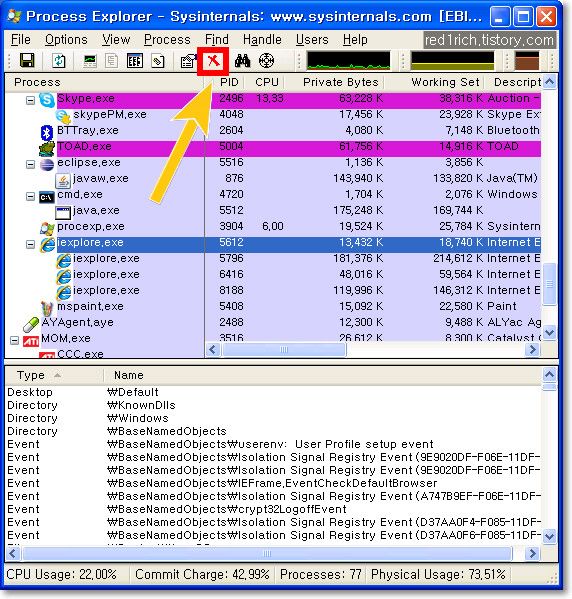572x599 pixels.
Task: Open the Process menu
Action: 167,40
